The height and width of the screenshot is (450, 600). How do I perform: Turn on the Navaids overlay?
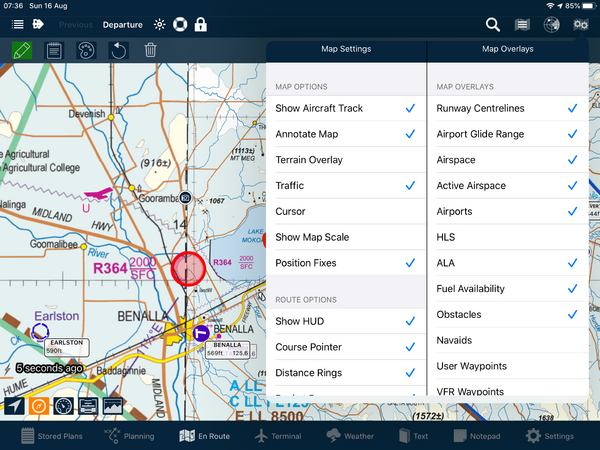[x=507, y=340]
